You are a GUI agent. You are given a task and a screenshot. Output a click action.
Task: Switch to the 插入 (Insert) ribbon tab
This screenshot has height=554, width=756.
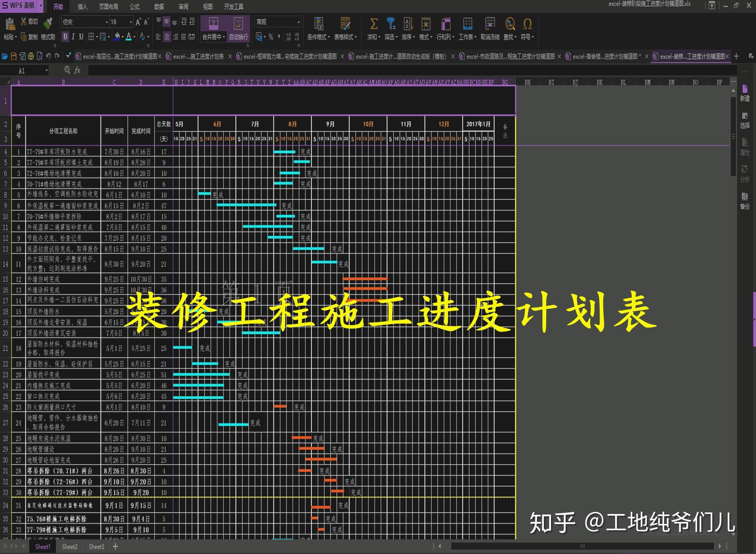pos(82,7)
